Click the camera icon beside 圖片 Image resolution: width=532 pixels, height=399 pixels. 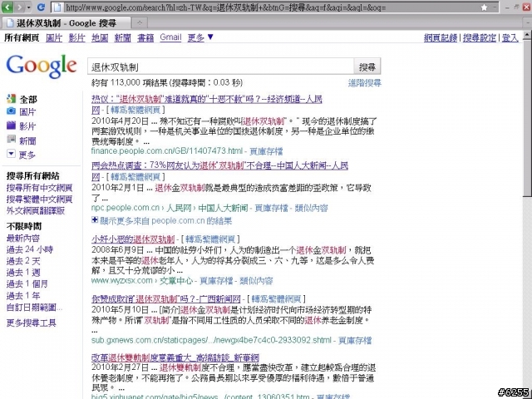11,111
